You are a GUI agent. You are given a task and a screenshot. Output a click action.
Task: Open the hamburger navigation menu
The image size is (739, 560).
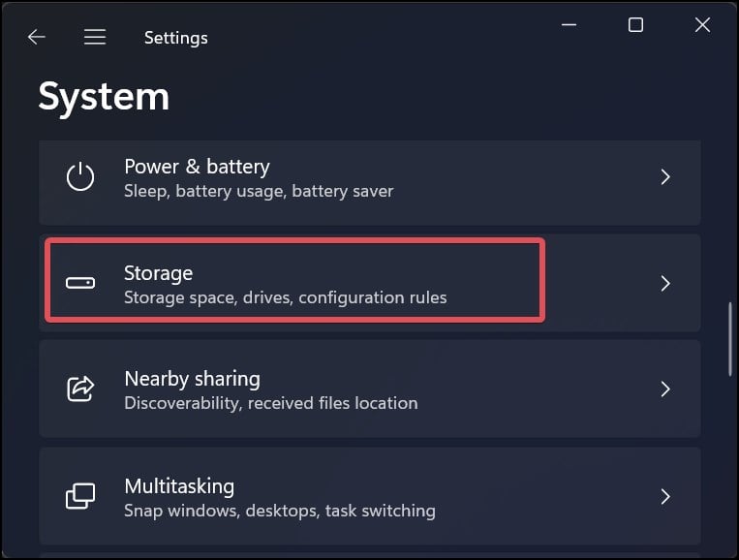[x=94, y=38]
